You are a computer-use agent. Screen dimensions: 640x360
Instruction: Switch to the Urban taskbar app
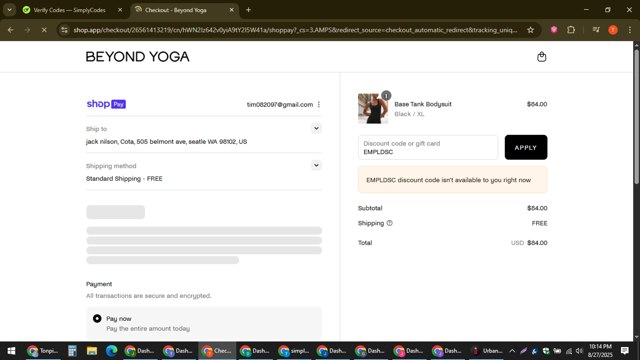click(487, 351)
